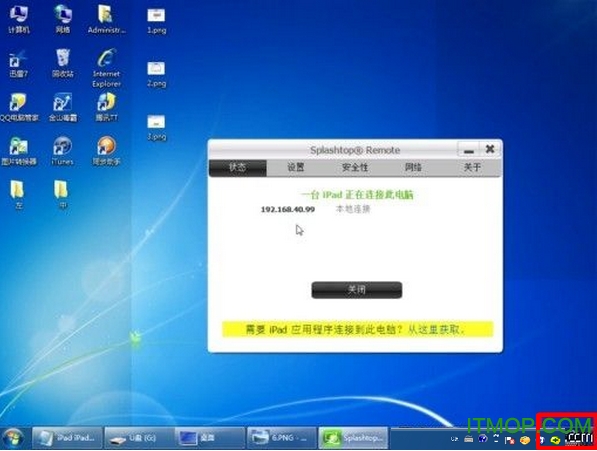Click the IP address 192.168.40.99
Image resolution: width=597 pixels, height=451 pixels.
[x=288, y=210]
